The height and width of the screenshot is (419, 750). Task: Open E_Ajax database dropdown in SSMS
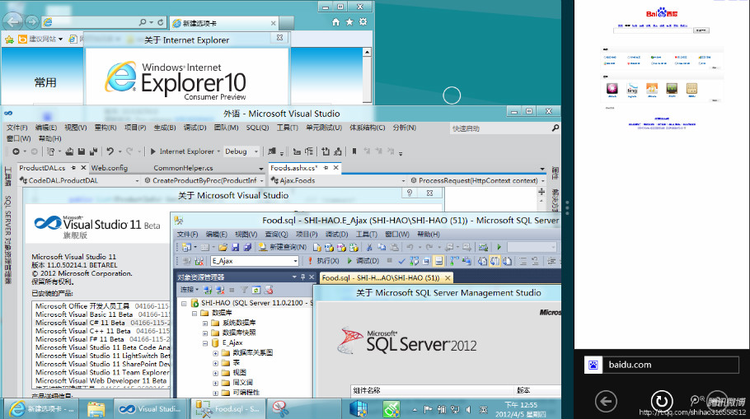(x=295, y=261)
